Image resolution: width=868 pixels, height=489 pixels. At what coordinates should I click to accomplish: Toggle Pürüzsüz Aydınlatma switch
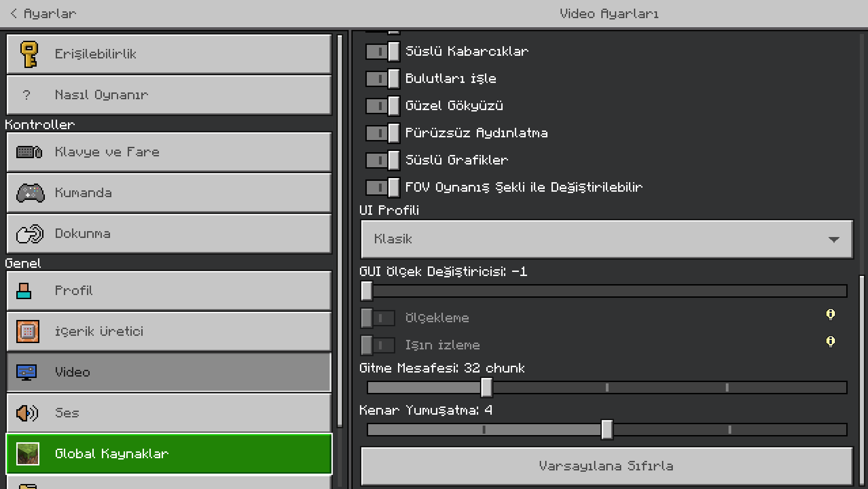[x=383, y=133]
